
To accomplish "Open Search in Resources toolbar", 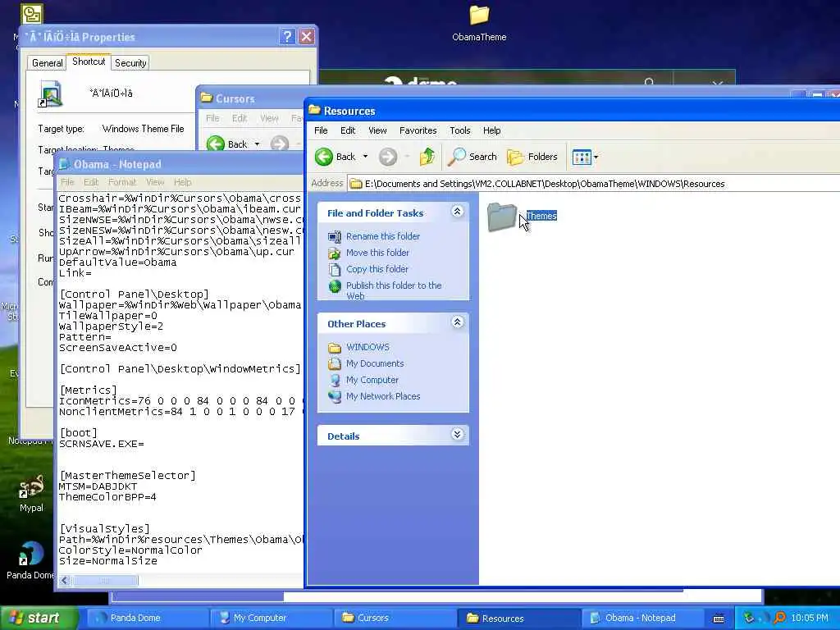I will click(x=472, y=157).
